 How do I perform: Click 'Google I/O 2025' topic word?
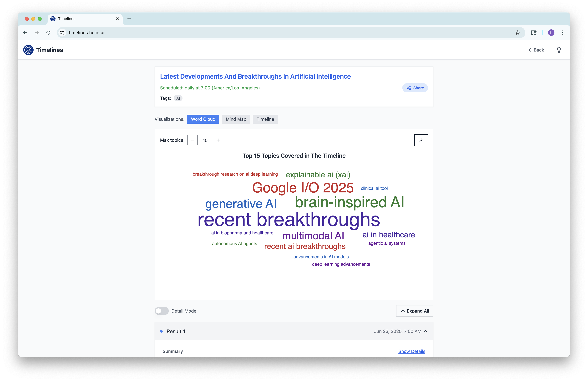click(x=303, y=188)
